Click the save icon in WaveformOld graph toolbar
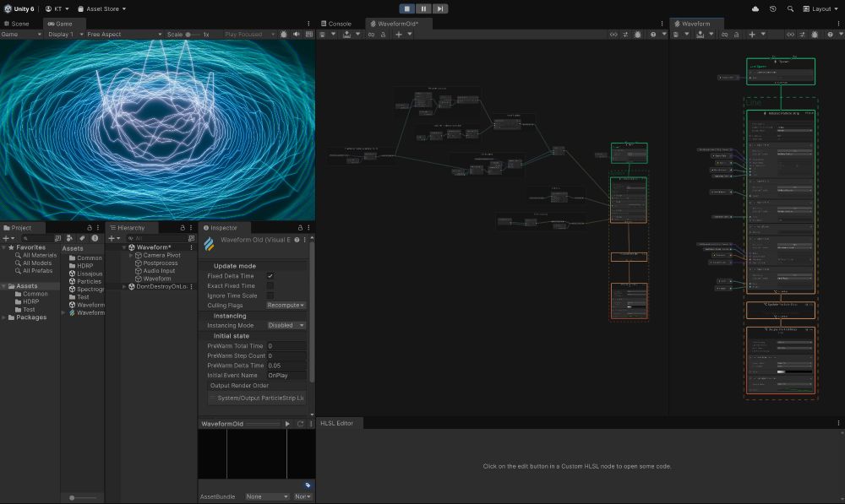The image size is (845, 504). pos(322,35)
